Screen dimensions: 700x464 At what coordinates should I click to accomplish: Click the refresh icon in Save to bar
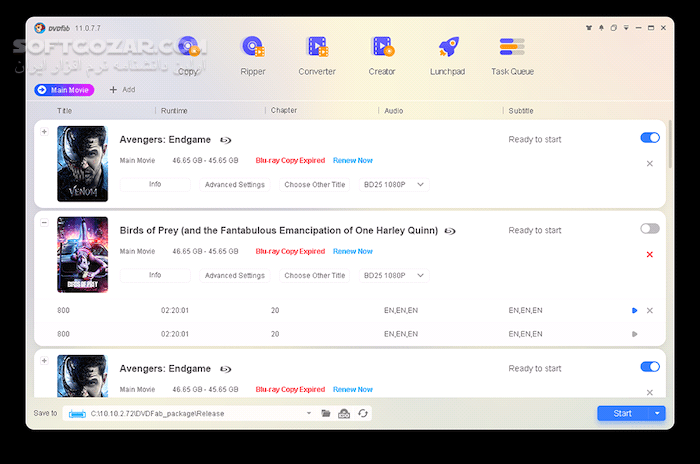pos(362,413)
